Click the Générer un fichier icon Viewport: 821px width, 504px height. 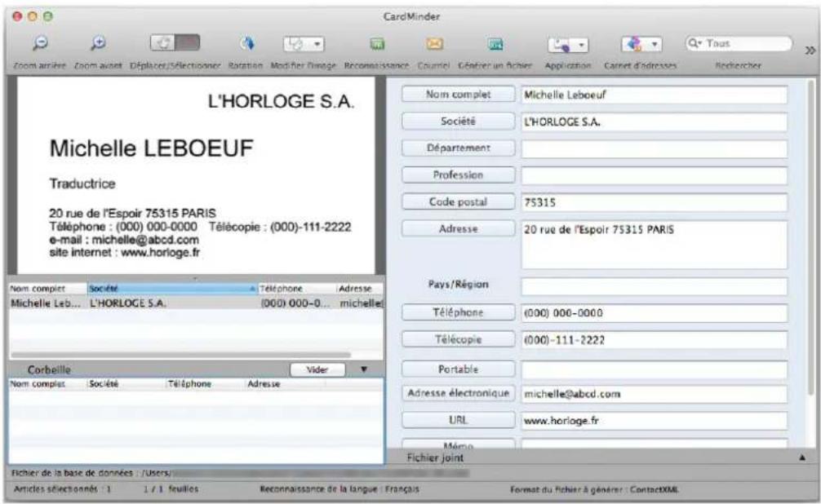(x=495, y=44)
